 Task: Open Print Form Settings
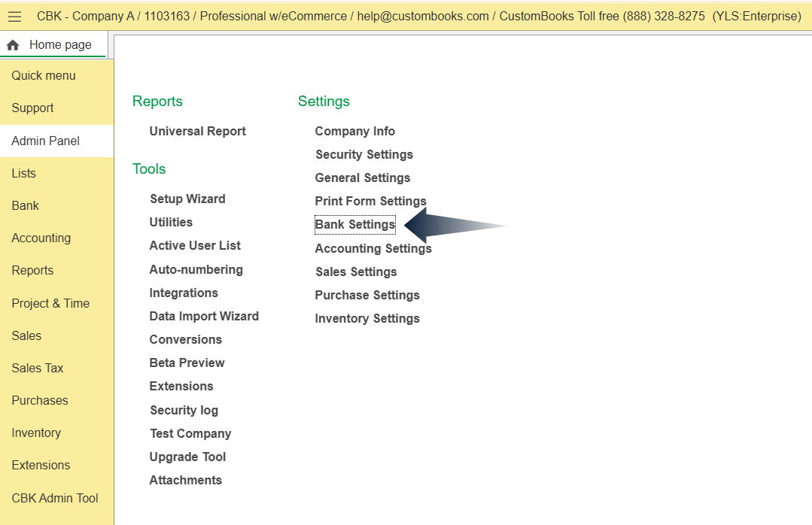click(x=370, y=201)
